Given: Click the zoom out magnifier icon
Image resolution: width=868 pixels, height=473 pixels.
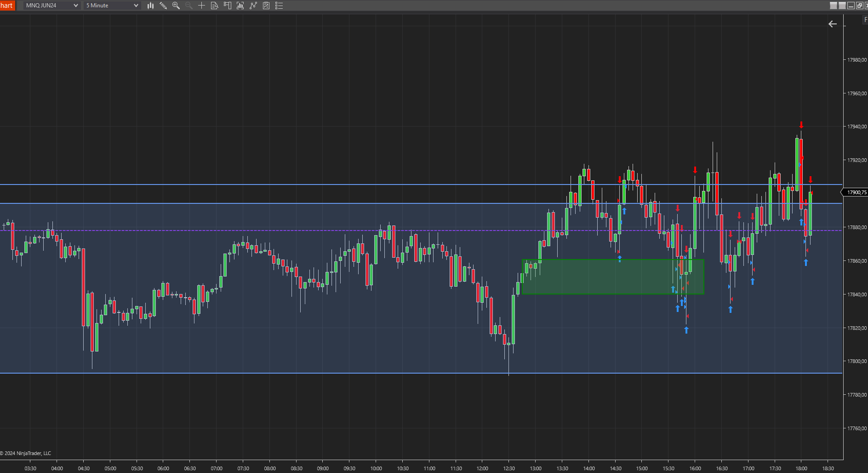Looking at the screenshot, I should 188,6.
